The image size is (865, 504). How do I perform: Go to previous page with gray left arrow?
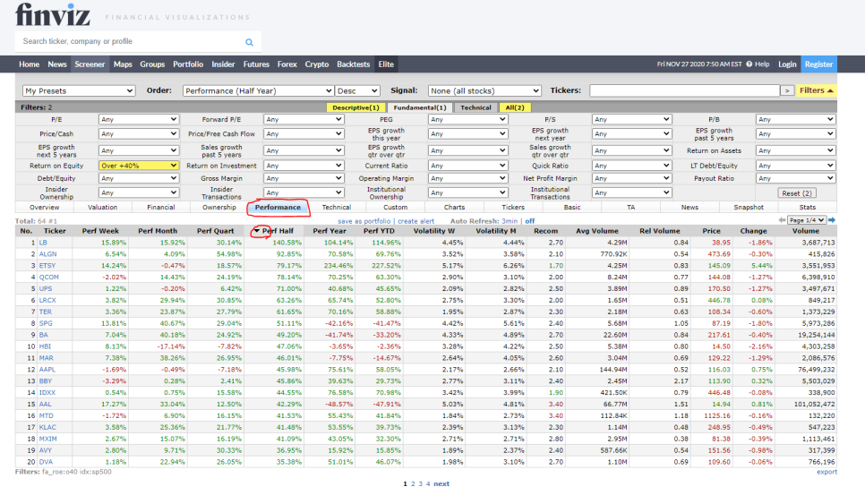click(783, 220)
